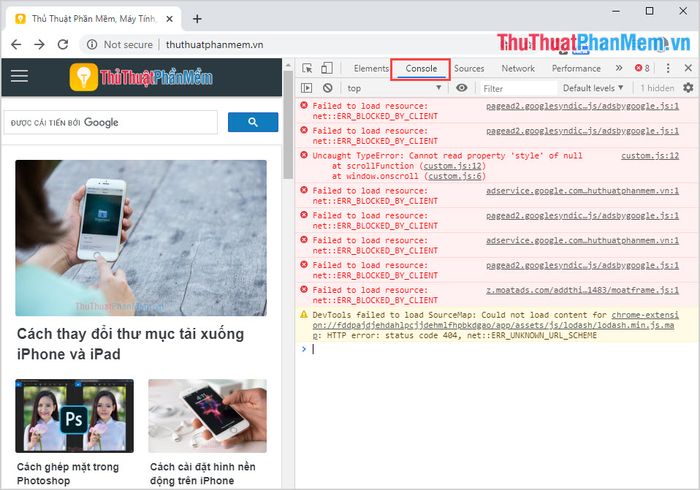Toggle the device toolbar icon
Viewport: 700px width, 490px height.
pos(327,68)
